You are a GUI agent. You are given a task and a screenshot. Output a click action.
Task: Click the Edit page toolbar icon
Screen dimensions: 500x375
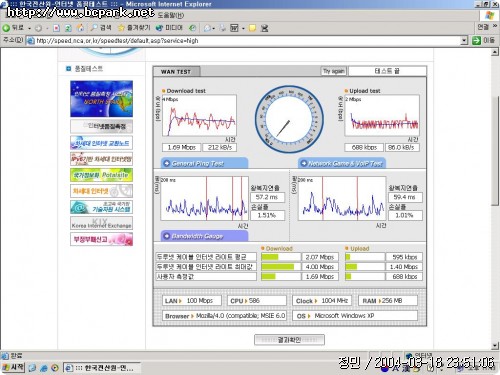click(234, 28)
